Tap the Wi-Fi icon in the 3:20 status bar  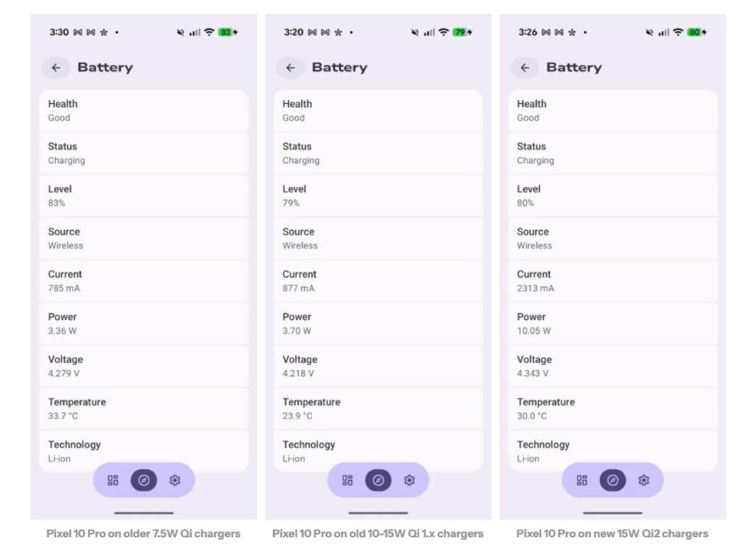tap(444, 32)
